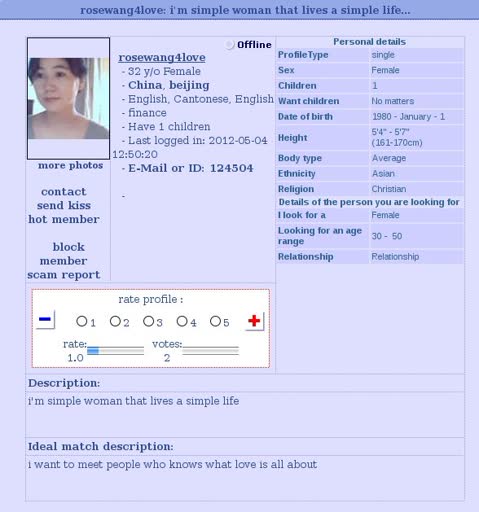Select rating radio button 4
This screenshot has width=479, height=512.
click(182, 321)
